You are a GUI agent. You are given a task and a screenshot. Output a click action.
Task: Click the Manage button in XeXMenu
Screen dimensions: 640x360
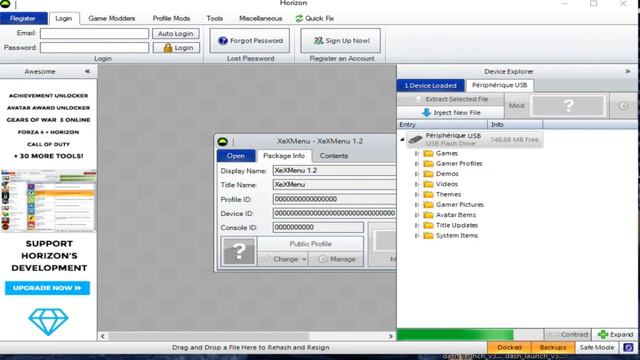[x=337, y=260]
